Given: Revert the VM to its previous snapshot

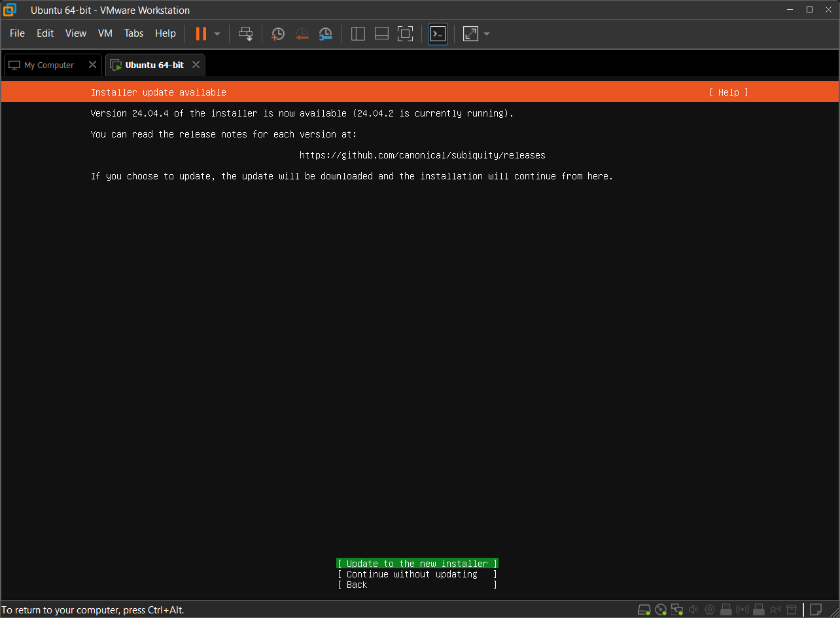Looking at the screenshot, I should pos(302,34).
